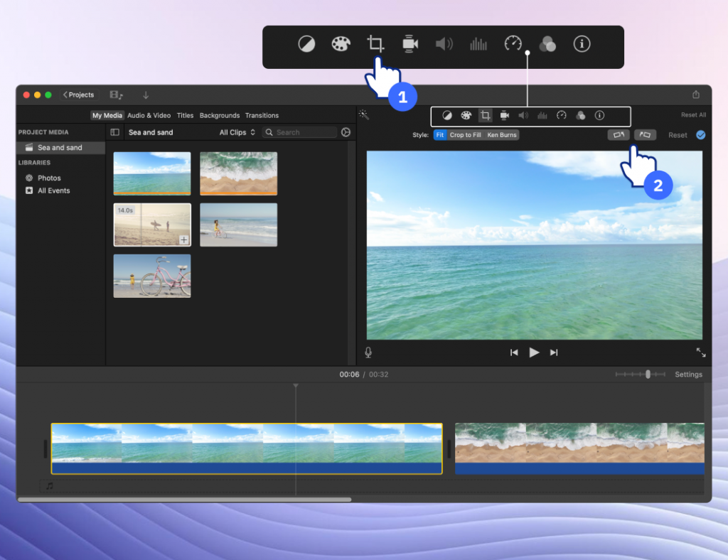This screenshot has height=560, width=728.
Task: Click the Reset All button
Action: pyautogui.click(x=693, y=115)
